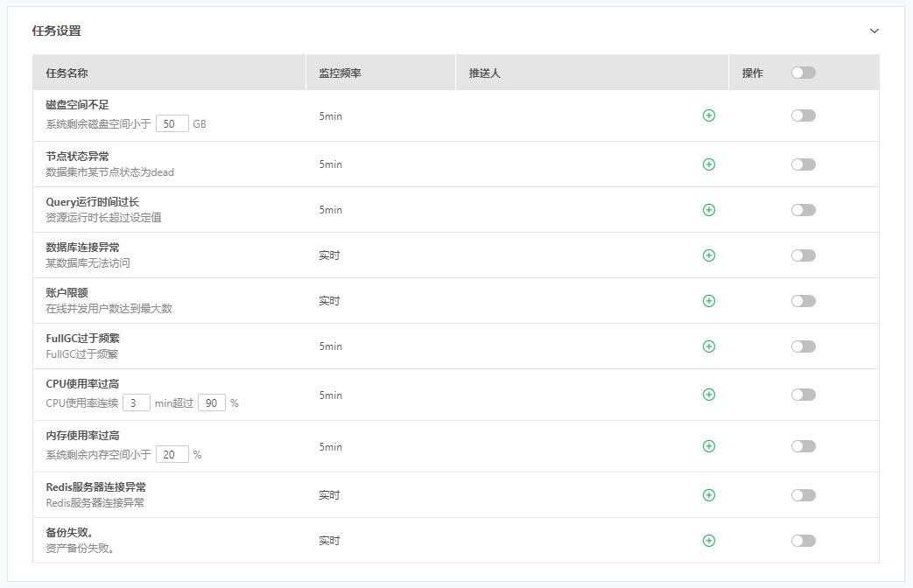Click the memory 20 percent threshold field
The width and height of the screenshot is (913, 588).
[x=172, y=455]
